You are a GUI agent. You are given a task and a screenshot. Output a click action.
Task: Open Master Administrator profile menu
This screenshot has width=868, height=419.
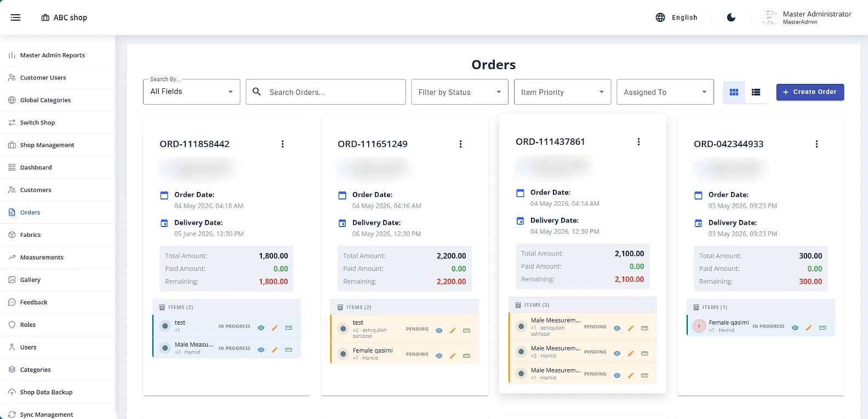tap(807, 18)
